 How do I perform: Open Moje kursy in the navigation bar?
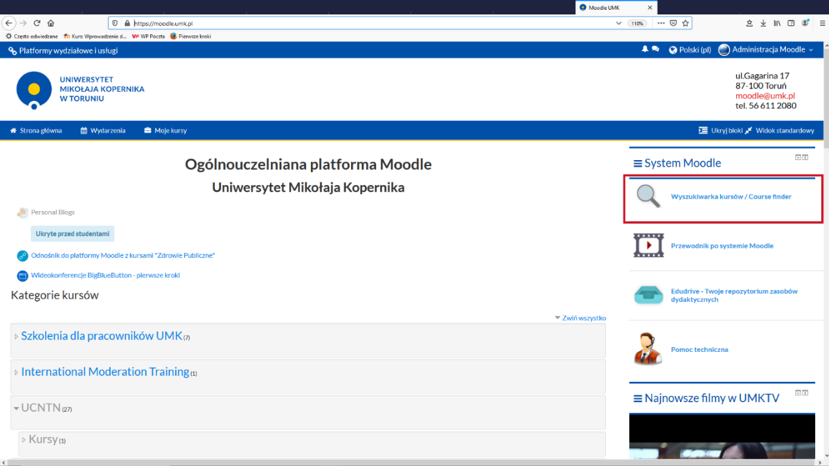click(165, 131)
